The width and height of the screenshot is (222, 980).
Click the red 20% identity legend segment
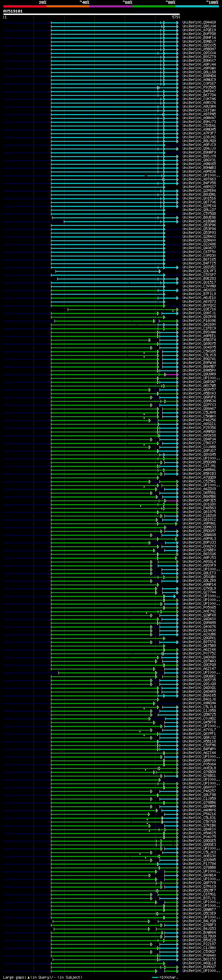25,6
